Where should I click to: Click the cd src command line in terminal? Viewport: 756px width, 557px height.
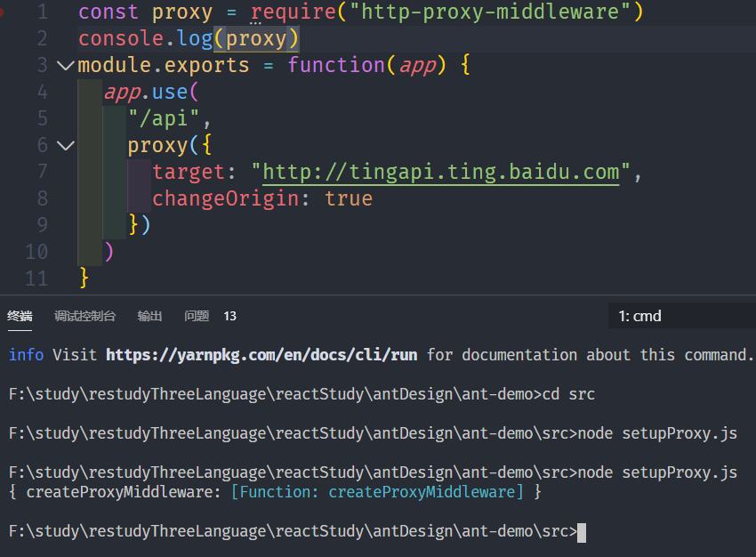[x=302, y=394]
